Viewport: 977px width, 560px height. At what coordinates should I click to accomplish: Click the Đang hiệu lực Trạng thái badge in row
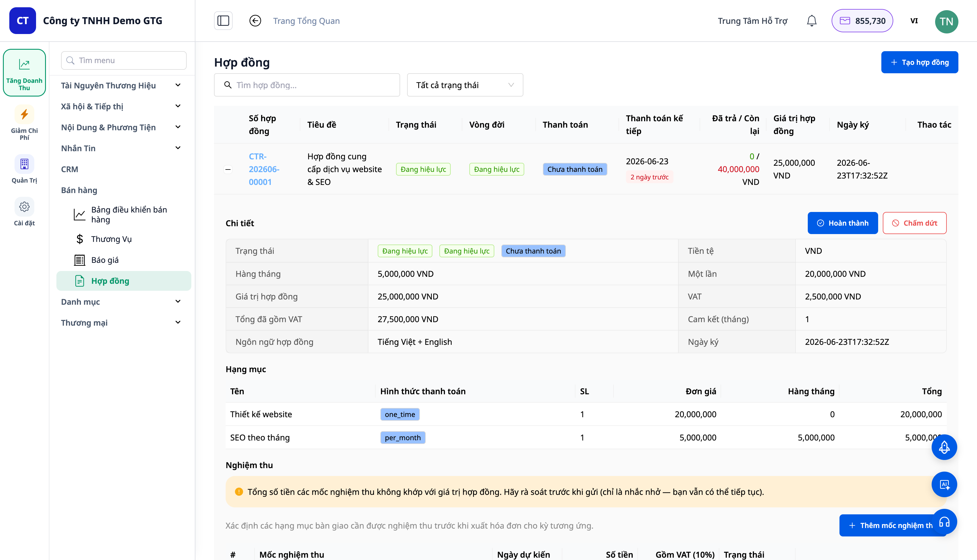click(423, 169)
